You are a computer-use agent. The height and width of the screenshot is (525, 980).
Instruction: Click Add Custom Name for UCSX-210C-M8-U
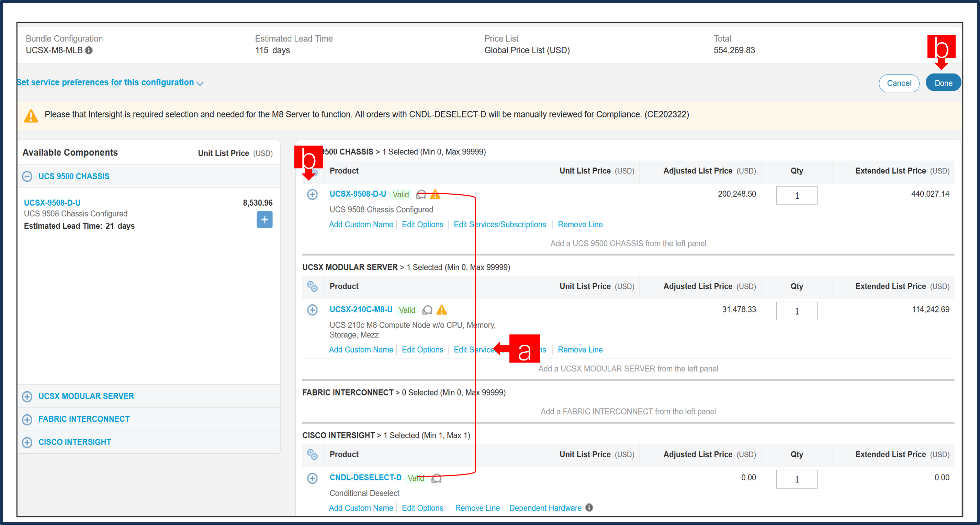tap(361, 349)
